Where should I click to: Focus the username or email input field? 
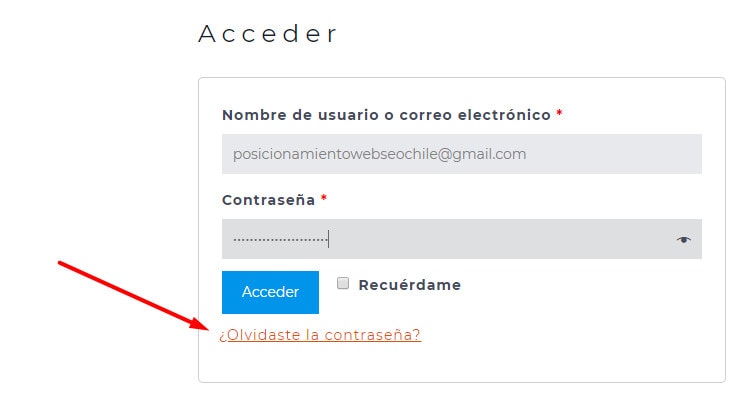(462, 154)
